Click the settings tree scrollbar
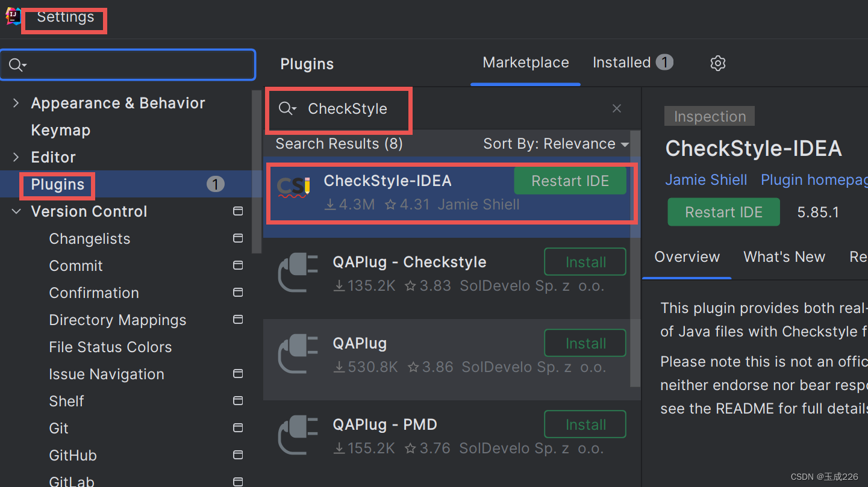Image resolution: width=868 pixels, height=487 pixels. point(257,172)
